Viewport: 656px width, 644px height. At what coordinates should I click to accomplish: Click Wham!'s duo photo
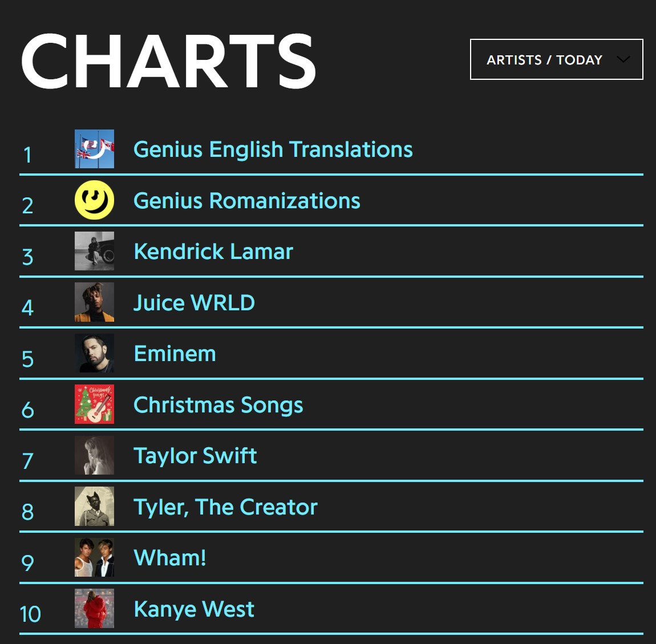click(x=94, y=557)
